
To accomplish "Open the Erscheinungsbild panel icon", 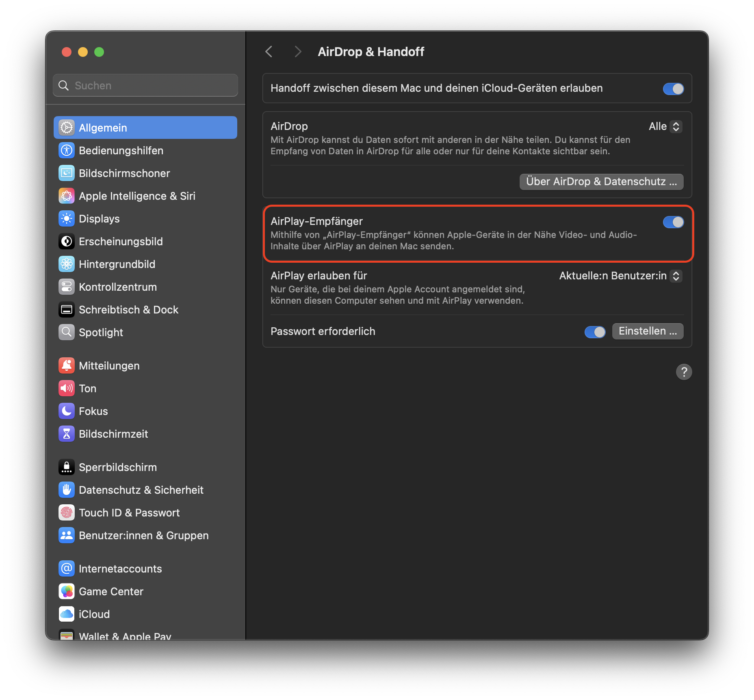I will click(67, 241).
